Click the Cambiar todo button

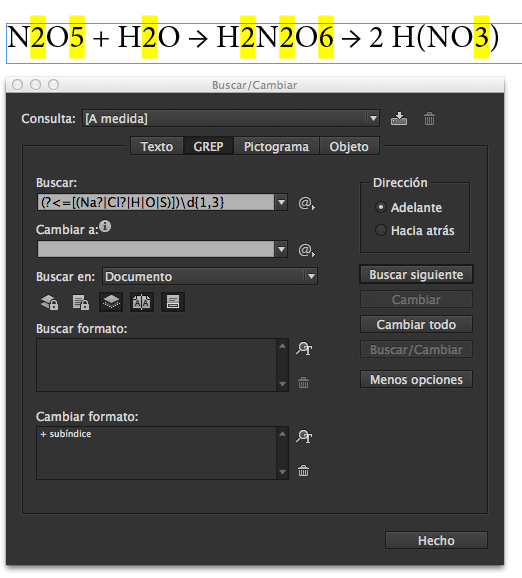(416, 324)
